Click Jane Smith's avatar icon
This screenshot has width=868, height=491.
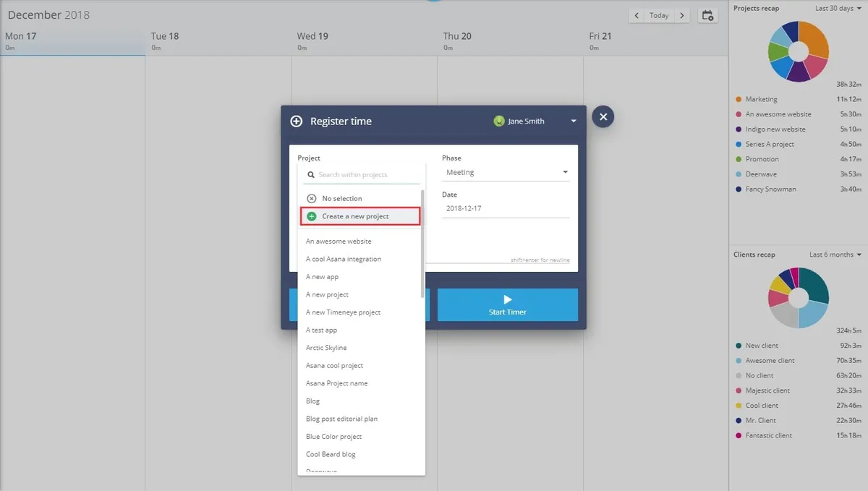(x=498, y=121)
